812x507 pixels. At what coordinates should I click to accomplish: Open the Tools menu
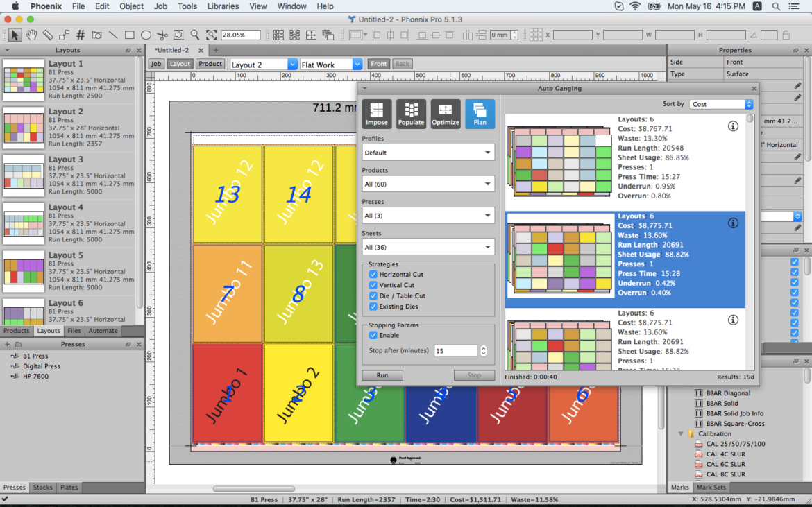(187, 6)
